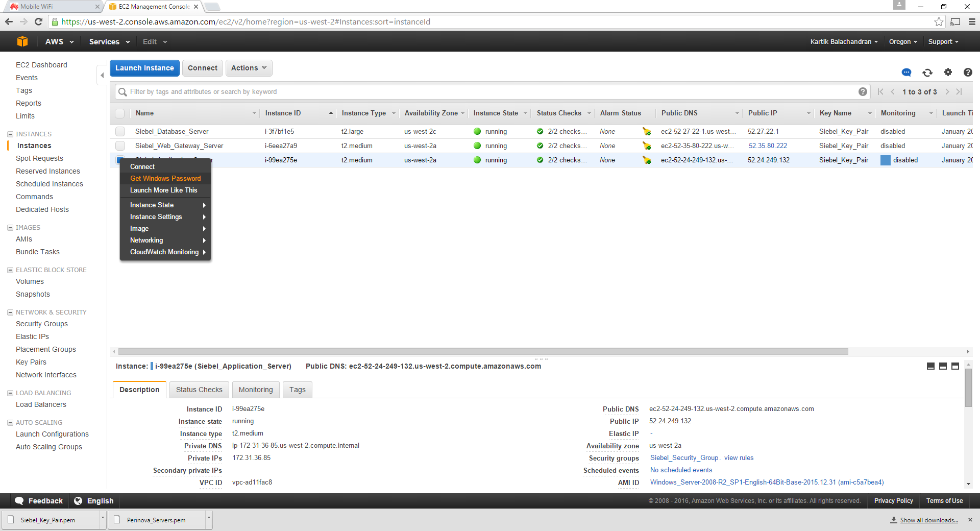This screenshot has height=531, width=980.
Task: Bookmark this page with star icon
Action: pyautogui.click(x=939, y=21)
